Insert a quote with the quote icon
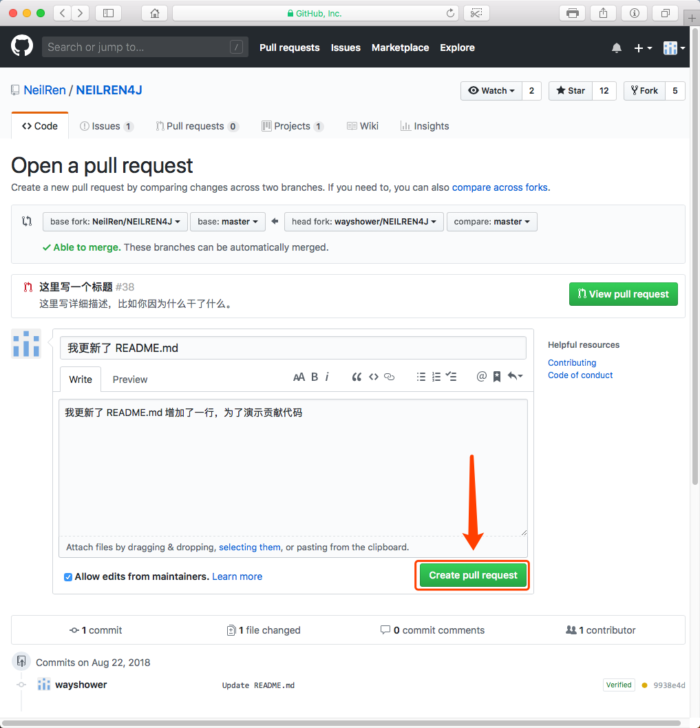The height and width of the screenshot is (728, 700). click(x=357, y=377)
